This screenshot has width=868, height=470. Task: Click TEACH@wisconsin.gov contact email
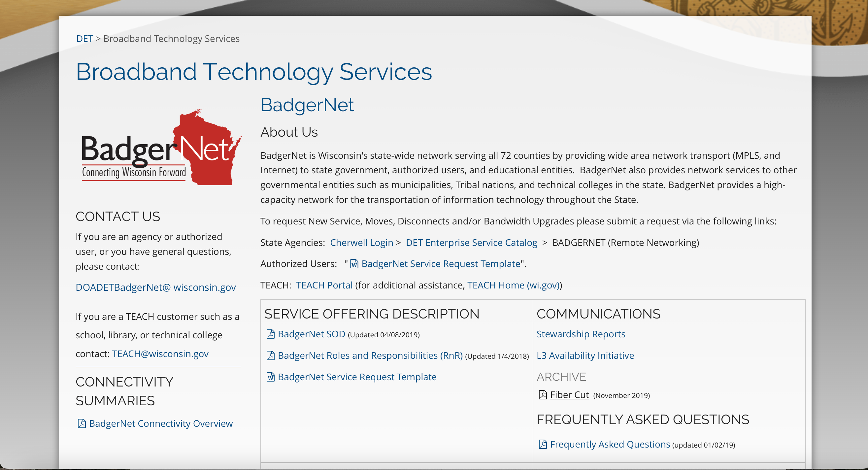pos(161,354)
